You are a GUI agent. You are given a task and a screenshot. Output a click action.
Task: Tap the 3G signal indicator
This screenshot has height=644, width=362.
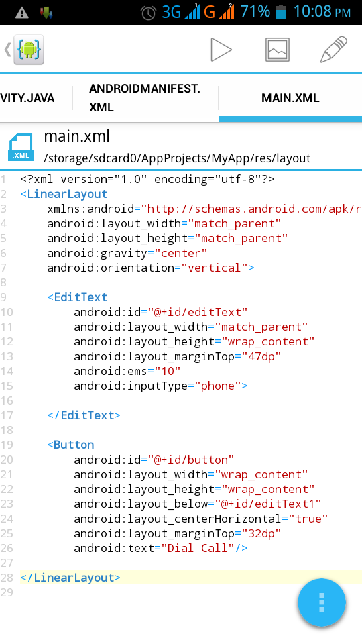pyautogui.click(x=180, y=12)
